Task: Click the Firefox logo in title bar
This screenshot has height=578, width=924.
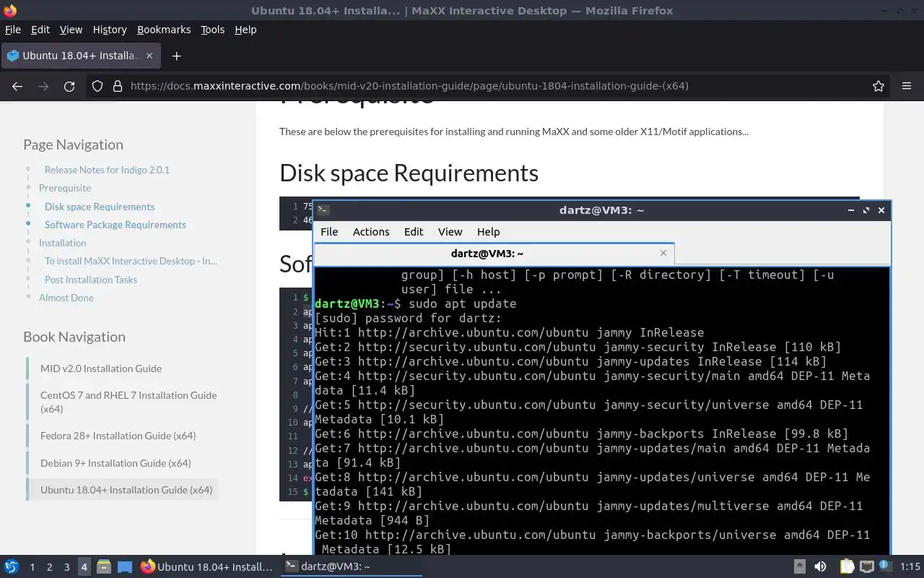Action: (x=9, y=11)
